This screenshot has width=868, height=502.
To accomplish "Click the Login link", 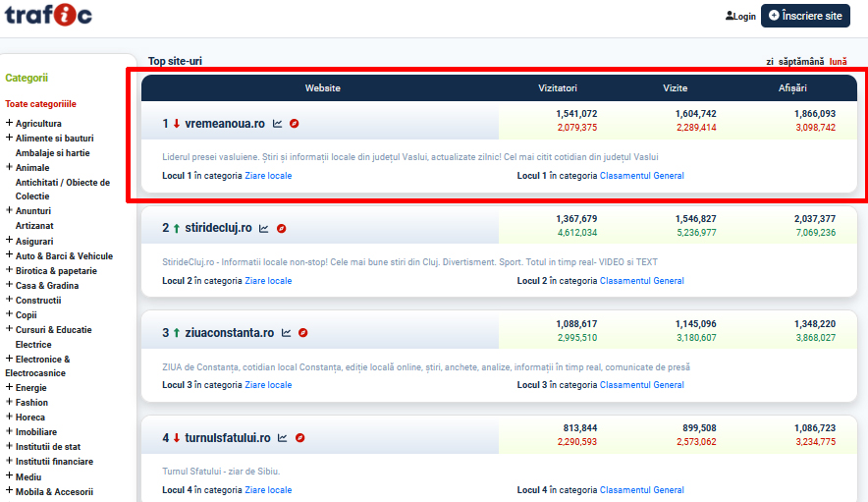I will 740,16.
